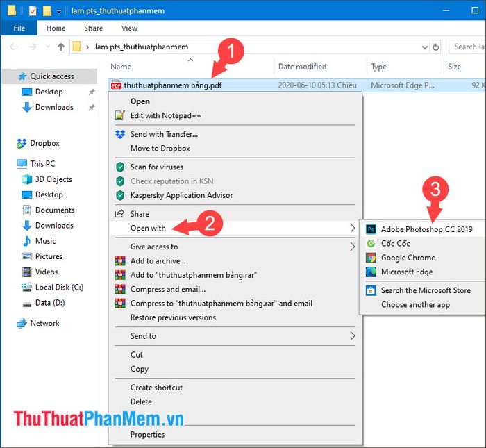The width and height of the screenshot is (486, 448).
Task: Click the Videos film icon in sidebar
Action: coord(27,272)
